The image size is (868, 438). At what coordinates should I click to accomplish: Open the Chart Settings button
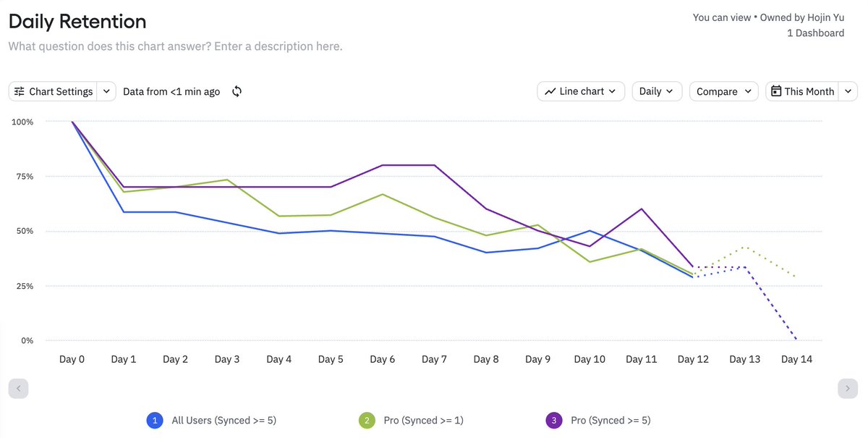(x=54, y=91)
